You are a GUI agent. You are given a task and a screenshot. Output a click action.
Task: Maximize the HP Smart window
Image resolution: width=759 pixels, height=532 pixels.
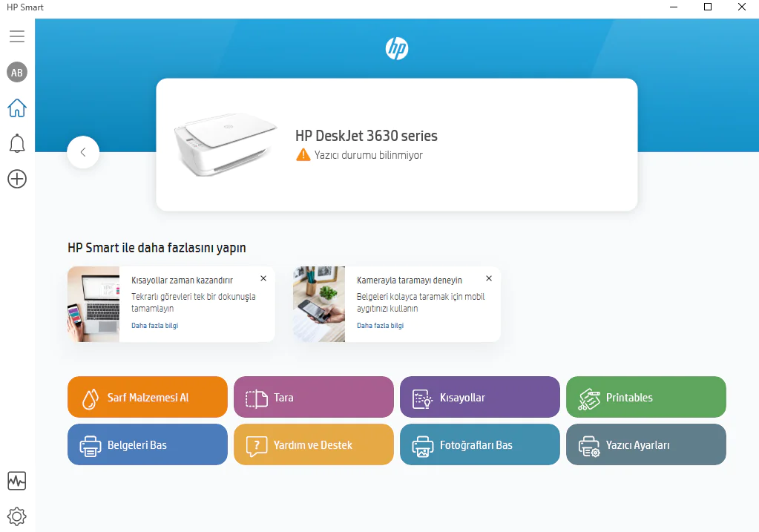coord(708,7)
